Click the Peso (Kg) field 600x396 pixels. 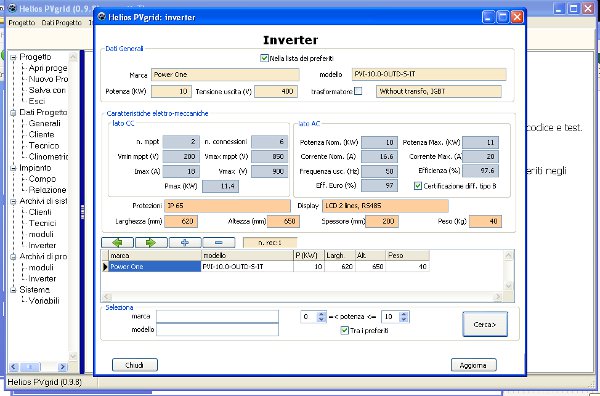click(x=485, y=221)
